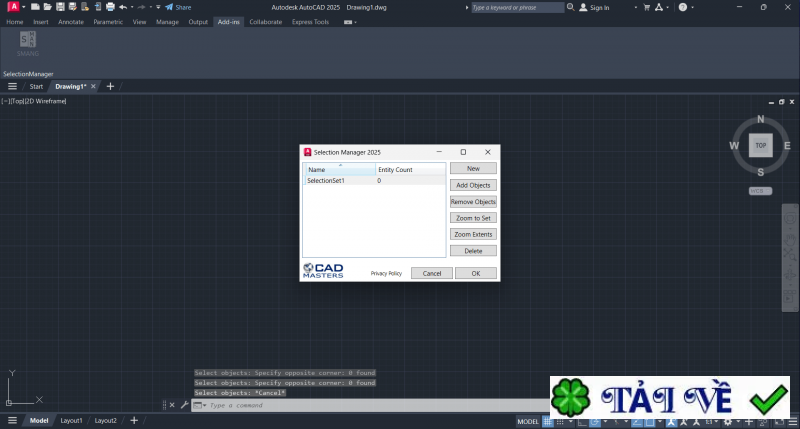Expand the quick access toolbar customize dropdown
The width and height of the screenshot is (800, 429).
tap(156, 7)
